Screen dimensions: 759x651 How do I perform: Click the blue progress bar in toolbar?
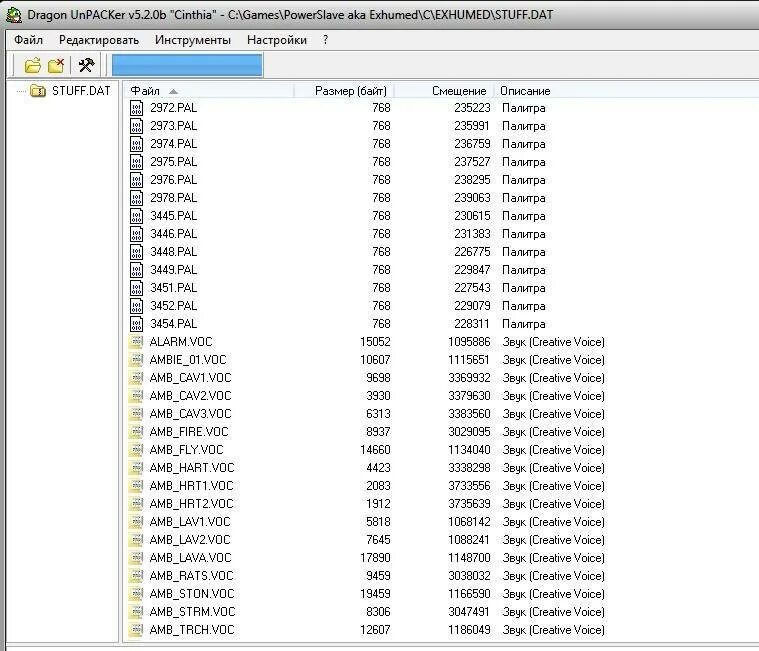tap(187, 65)
